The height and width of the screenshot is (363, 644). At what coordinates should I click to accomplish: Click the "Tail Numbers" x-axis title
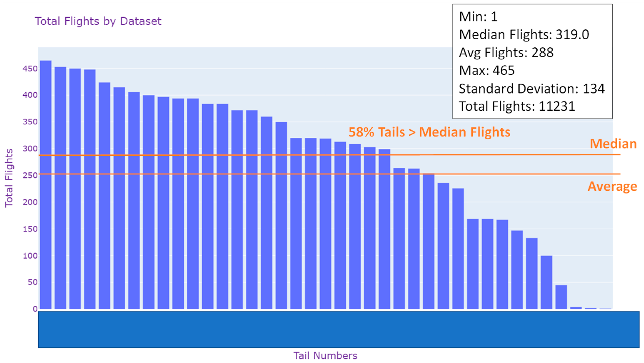pos(325,355)
